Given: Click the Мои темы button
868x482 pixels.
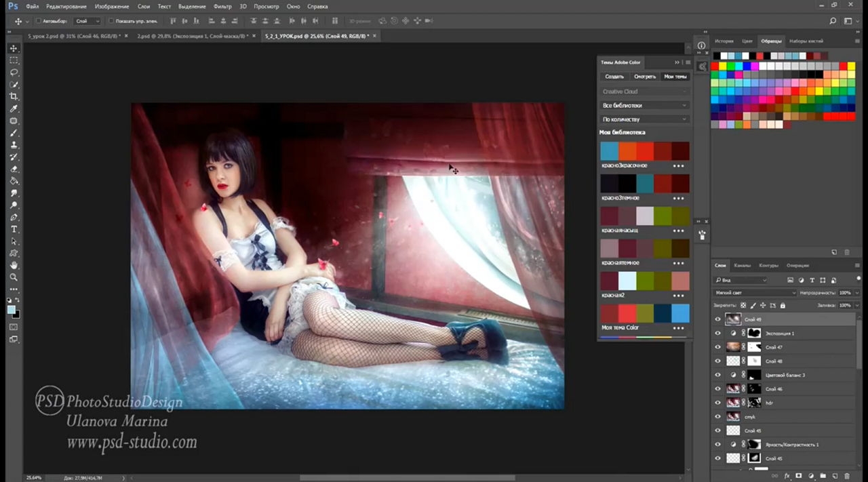Looking at the screenshot, I should point(675,77).
